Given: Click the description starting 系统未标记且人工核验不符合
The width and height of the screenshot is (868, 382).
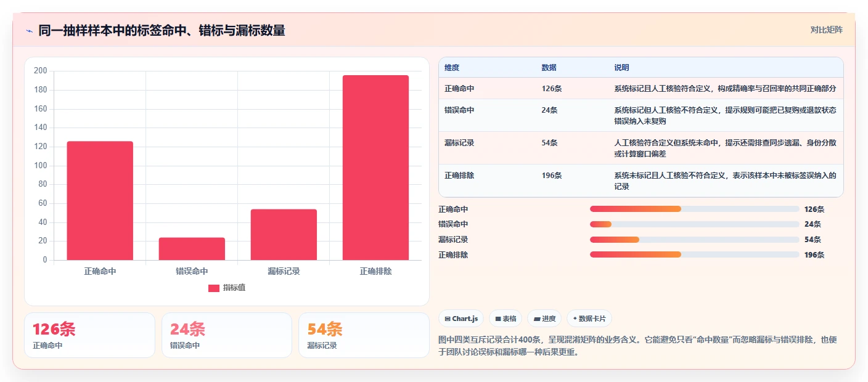Looking at the screenshot, I should tap(725, 181).
